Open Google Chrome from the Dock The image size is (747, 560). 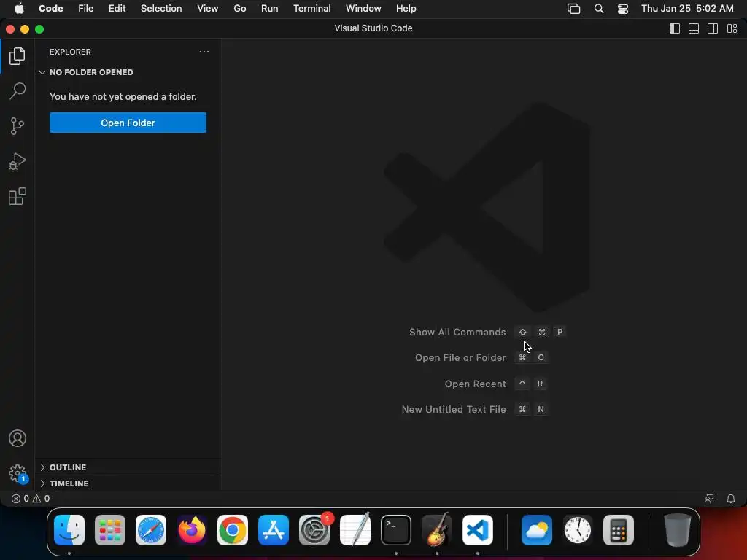233,530
